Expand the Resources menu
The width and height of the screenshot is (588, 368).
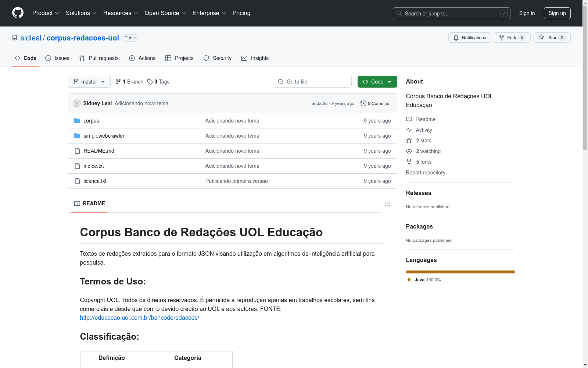(x=121, y=13)
